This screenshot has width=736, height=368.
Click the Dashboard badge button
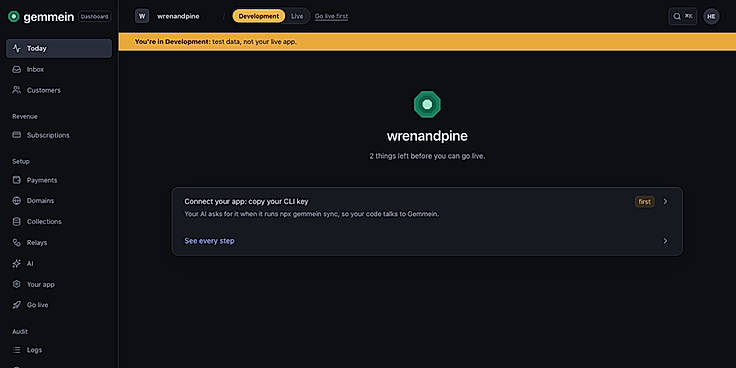(95, 16)
